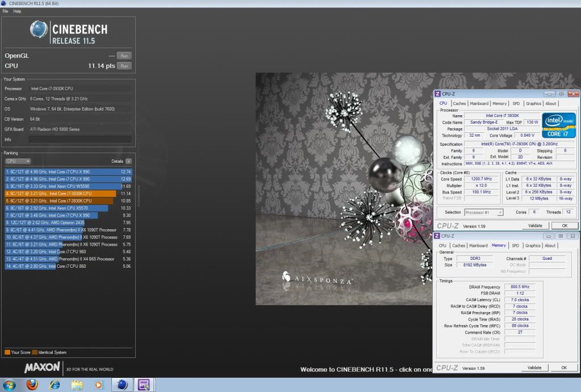The height and width of the screenshot is (392, 581).
Task: Click the lower CPU-Z title bar icon
Action: click(437, 236)
